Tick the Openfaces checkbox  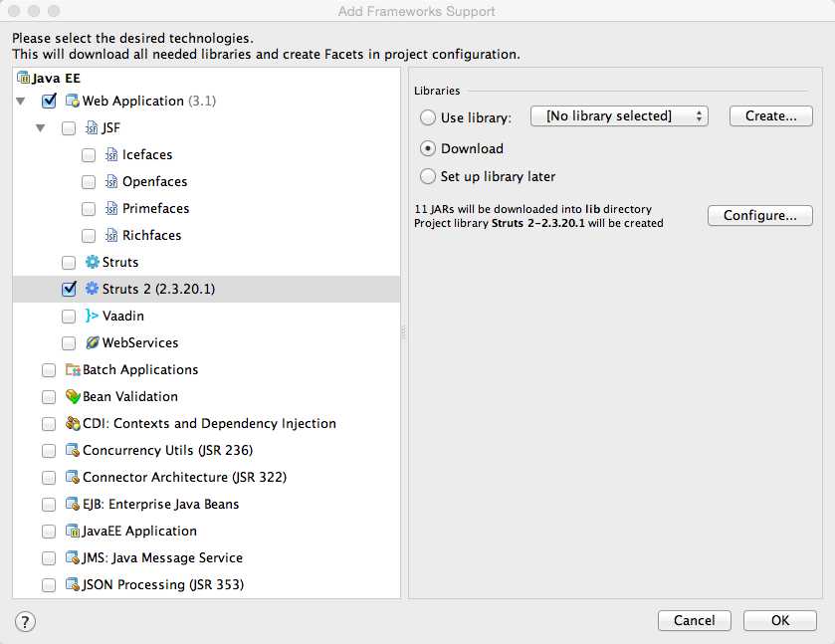89,182
